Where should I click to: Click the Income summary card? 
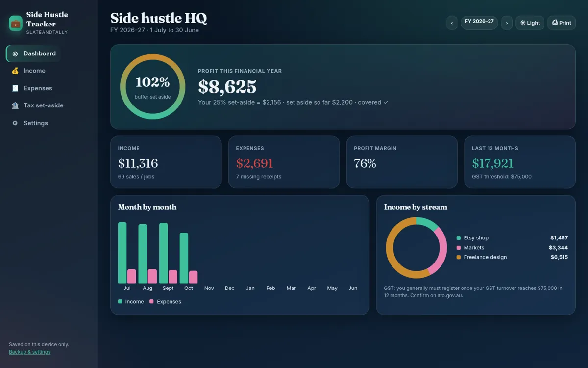[x=166, y=162]
